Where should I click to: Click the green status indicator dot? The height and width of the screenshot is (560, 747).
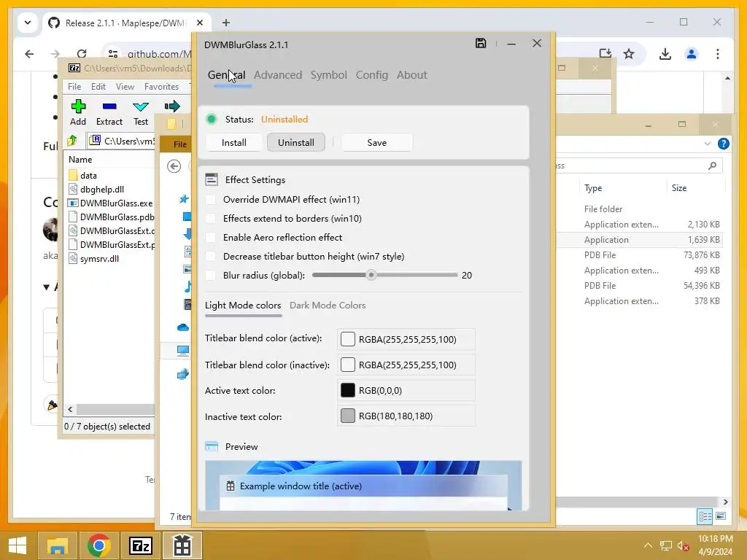[x=212, y=119]
